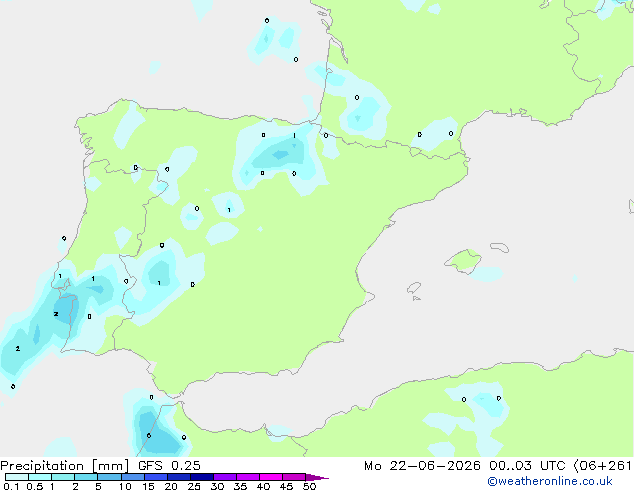Click the 0.5–1 mm legend color box
634x490 pixels.
tap(40, 477)
